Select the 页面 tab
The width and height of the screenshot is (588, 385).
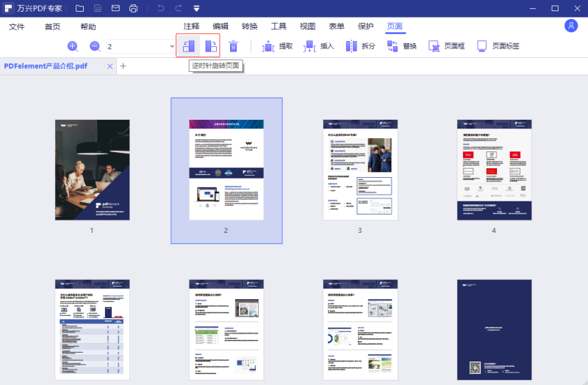pyautogui.click(x=395, y=26)
